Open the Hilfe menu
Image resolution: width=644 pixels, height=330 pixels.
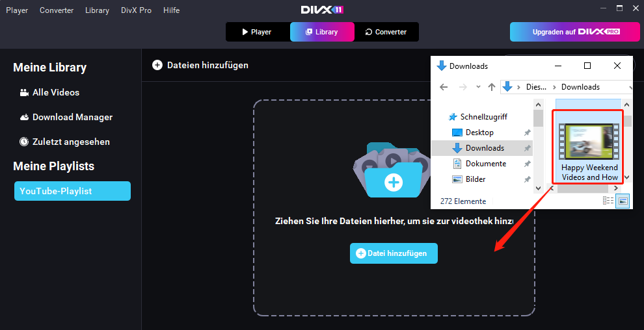[x=171, y=10]
